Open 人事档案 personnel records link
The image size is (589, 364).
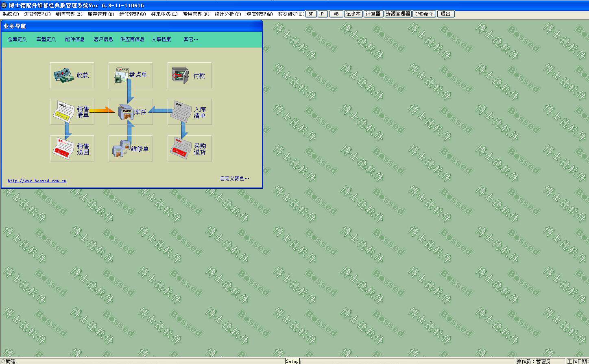161,39
